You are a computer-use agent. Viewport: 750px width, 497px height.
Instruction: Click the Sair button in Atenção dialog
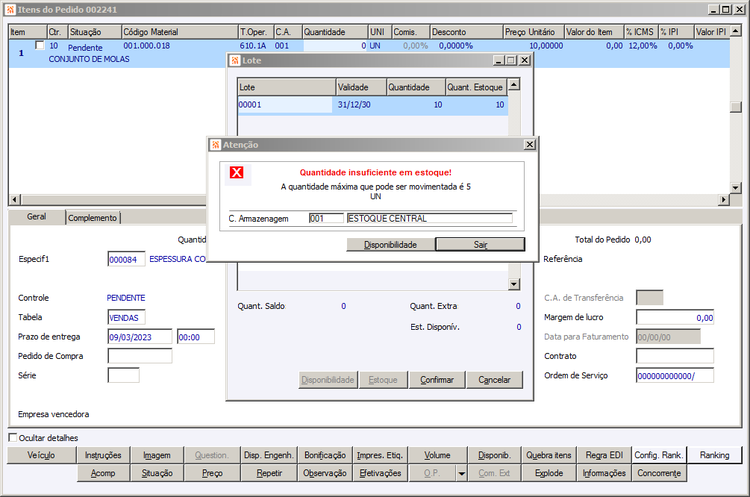point(480,244)
